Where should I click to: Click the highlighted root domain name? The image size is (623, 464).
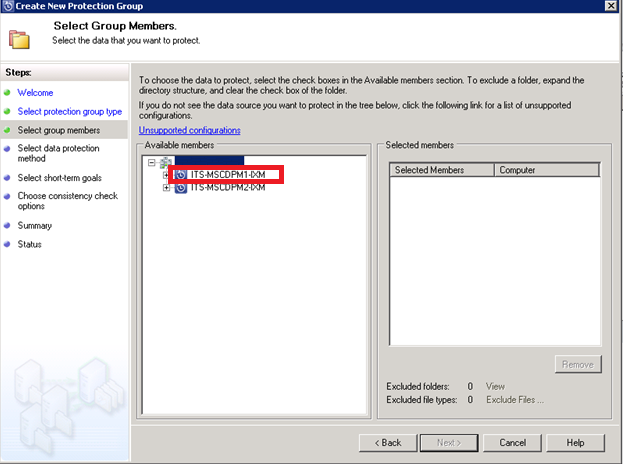click(x=209, y=160)
